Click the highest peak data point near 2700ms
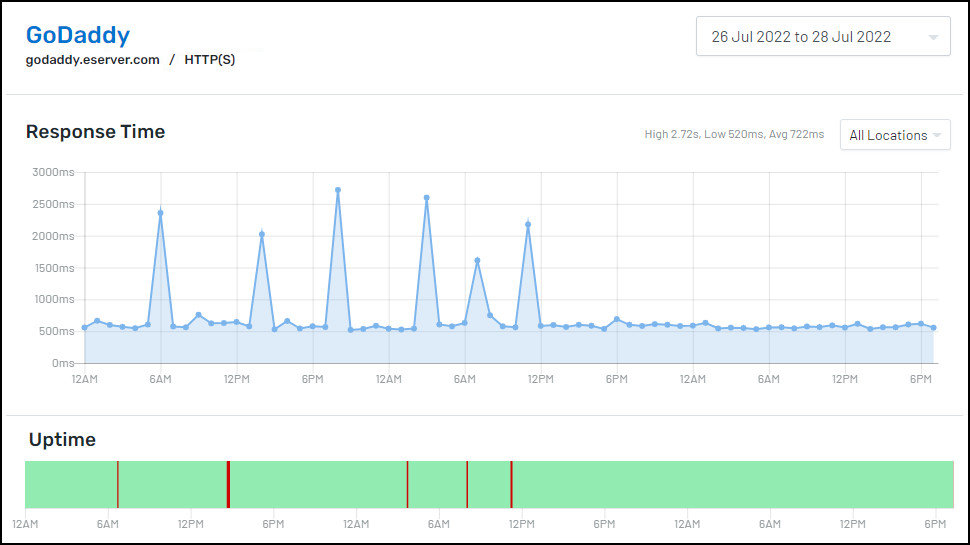 coord(338,191)
